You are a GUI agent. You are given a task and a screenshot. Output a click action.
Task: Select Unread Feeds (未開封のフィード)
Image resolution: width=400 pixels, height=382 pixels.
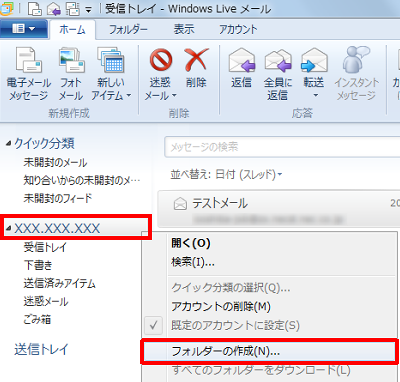(x=57, y=198)
